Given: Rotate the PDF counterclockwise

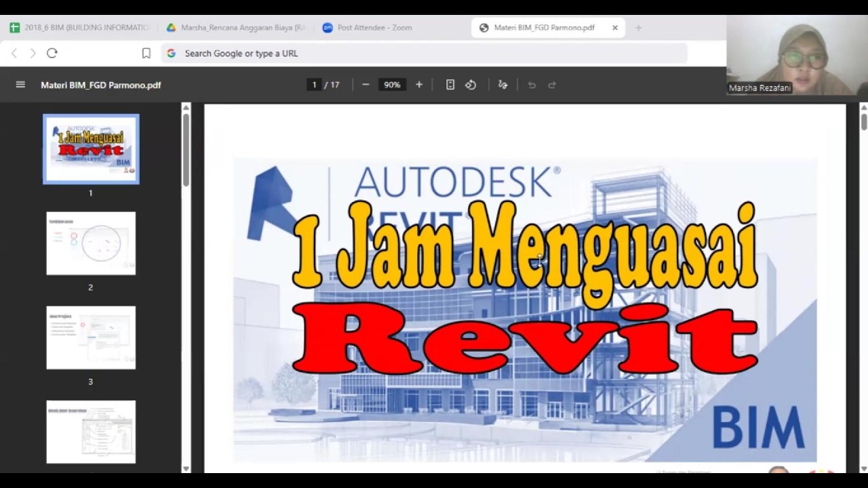Looking at the screenshot, I should (x=471, y=85).
